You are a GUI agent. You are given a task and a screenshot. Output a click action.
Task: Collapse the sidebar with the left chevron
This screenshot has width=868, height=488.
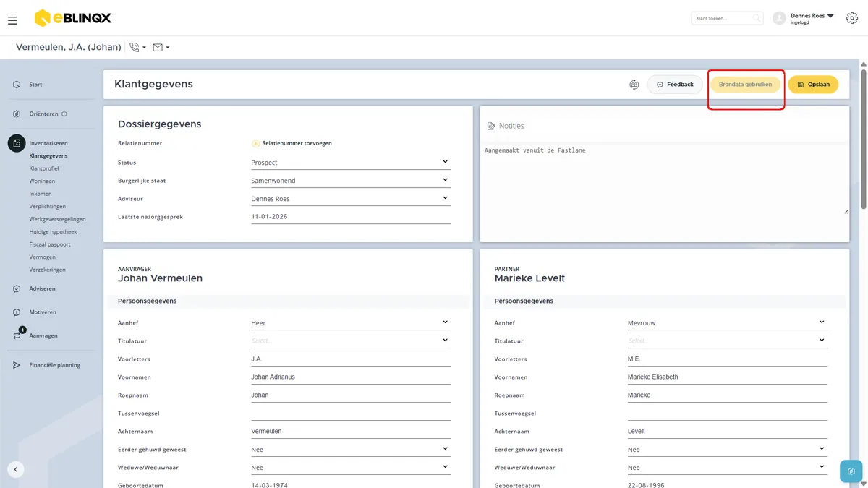pos(16,469)
